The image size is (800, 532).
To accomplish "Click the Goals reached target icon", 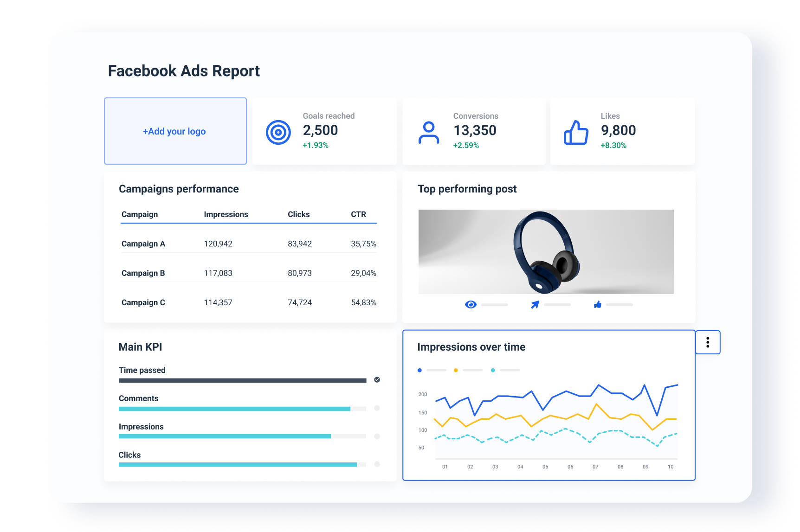I will [x=278, y=132].
